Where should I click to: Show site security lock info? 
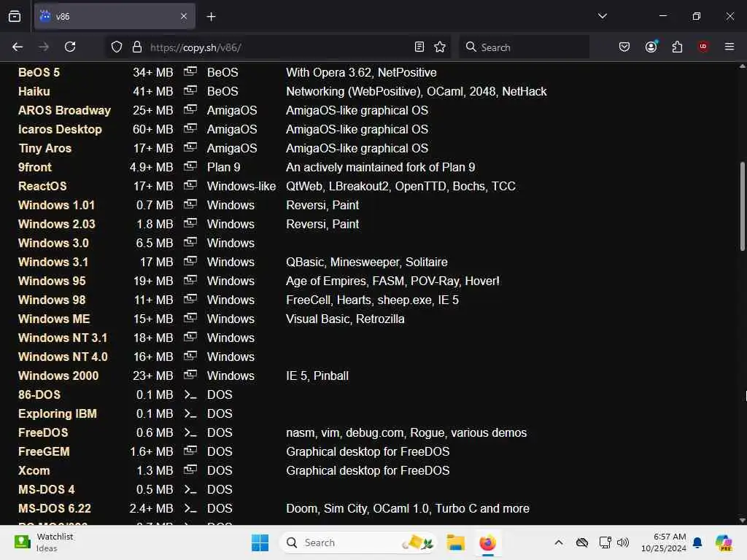pos(137,47)
